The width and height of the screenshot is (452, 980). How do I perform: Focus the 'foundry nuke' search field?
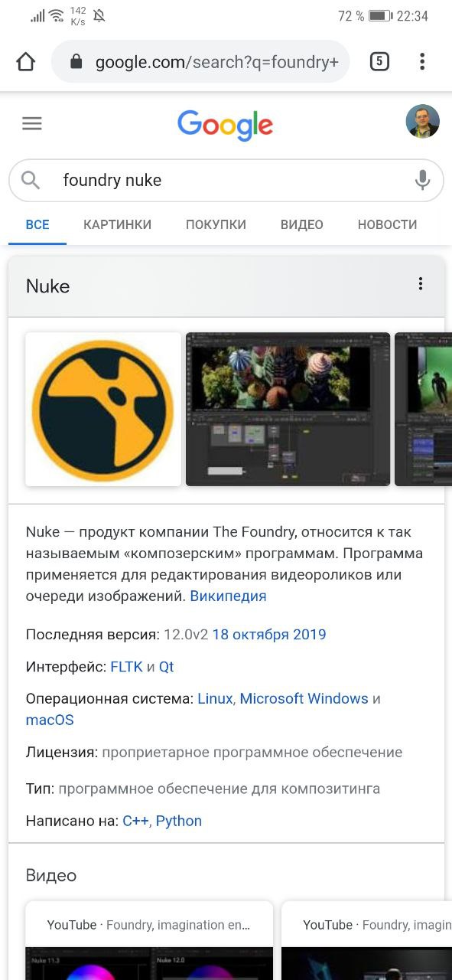point(226,181)
